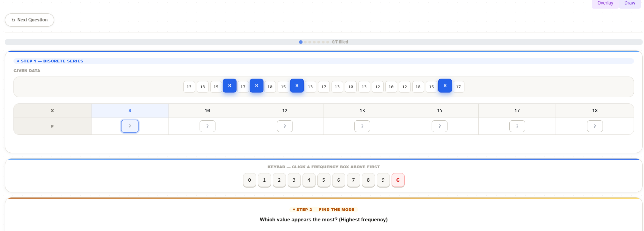Click the Next Question button
This screenshot has width=644, height=231.
click(x=29, y=20)
